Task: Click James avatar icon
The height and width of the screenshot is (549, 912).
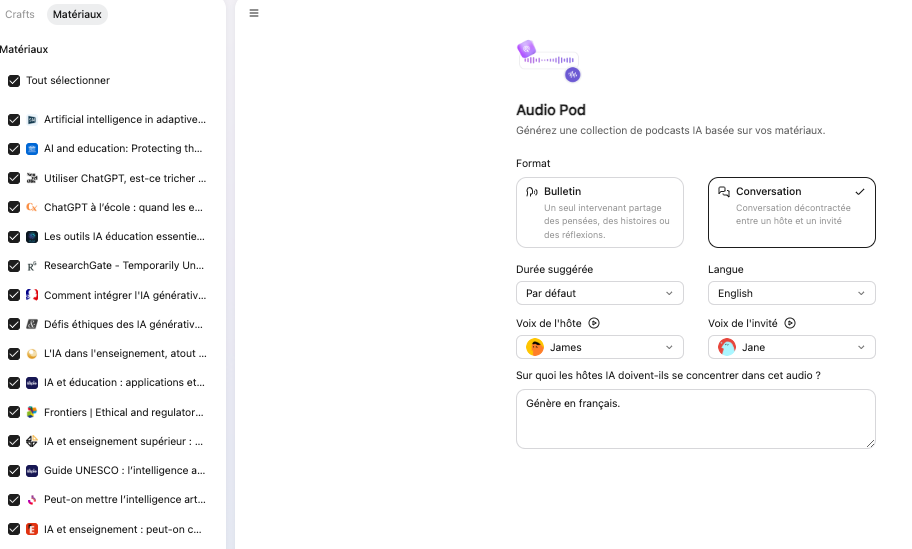Action: coord(535,347)
